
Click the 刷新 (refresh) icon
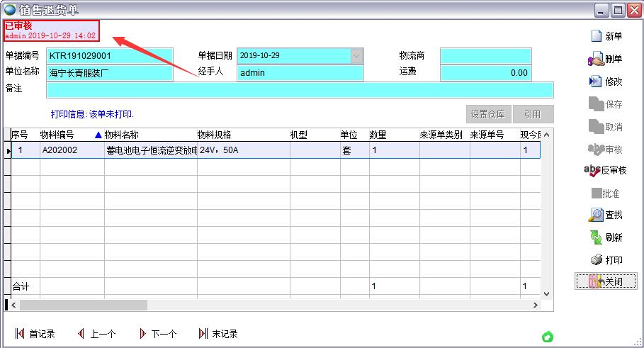(x=596, y=237)
